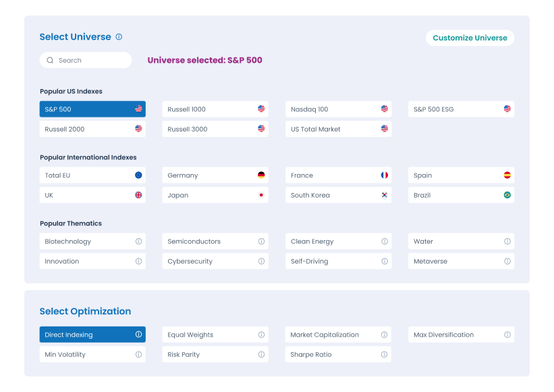554x392 pixels.
Task: Click the 'Universe selected: S&P 500' text
Action: (x=205, y=60)
